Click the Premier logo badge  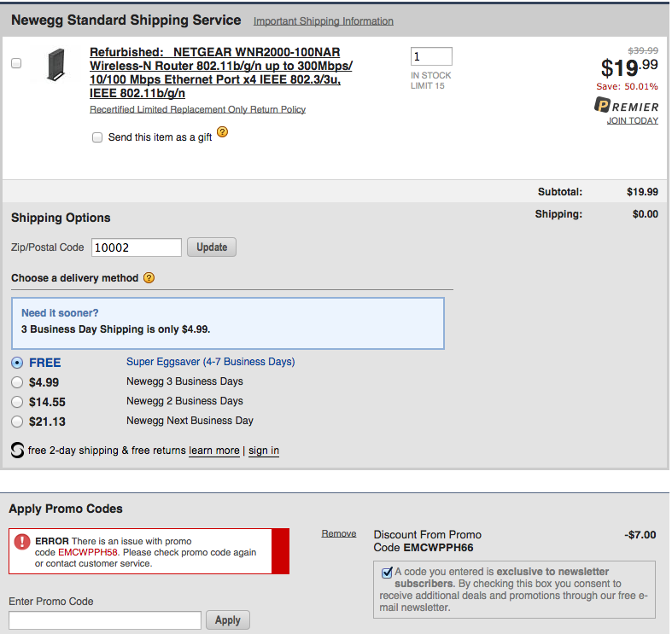[x=626, y=106]
